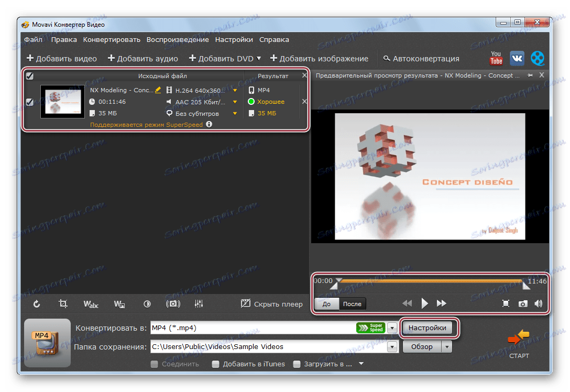Open the H.264 640x360 video codec dropdown
This screenshot has width=570, height=392.
(x=234, y=90)
